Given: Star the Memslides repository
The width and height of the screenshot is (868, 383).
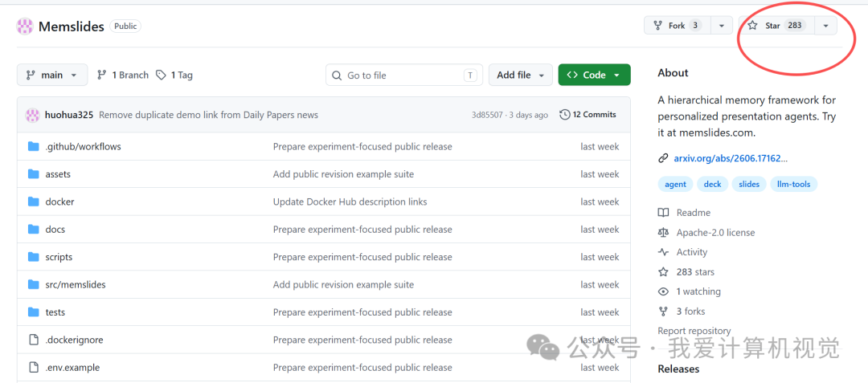Looking at the screenshot, I should coord(776,26).
